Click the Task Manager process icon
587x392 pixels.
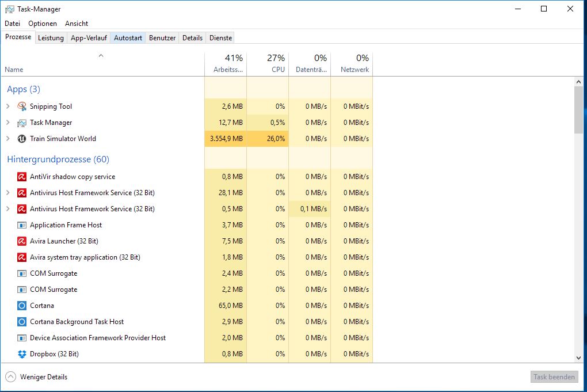click(x=22, y=123)
